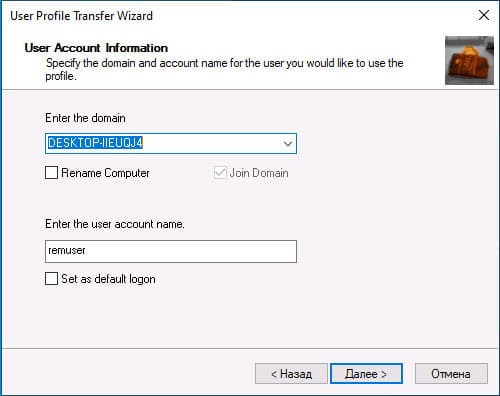The image size is (500, 396).
Task: Select the 'Enter the domain' label
Action: point(85,118)
